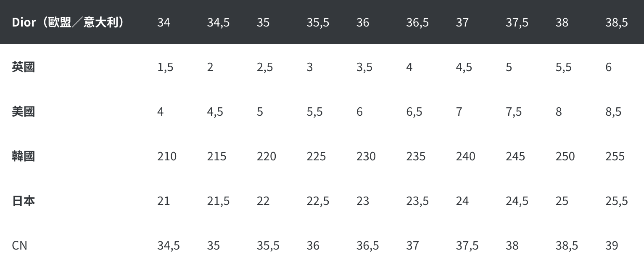
Task: Click Korea size 255 cell
Action: click(x=615, y=156)
